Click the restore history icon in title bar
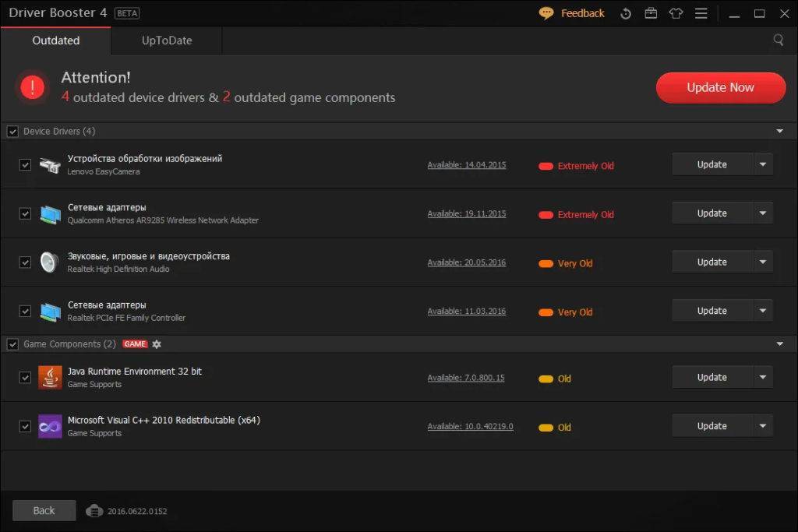This screenshot has width=798, height=532. coord(625,13)
